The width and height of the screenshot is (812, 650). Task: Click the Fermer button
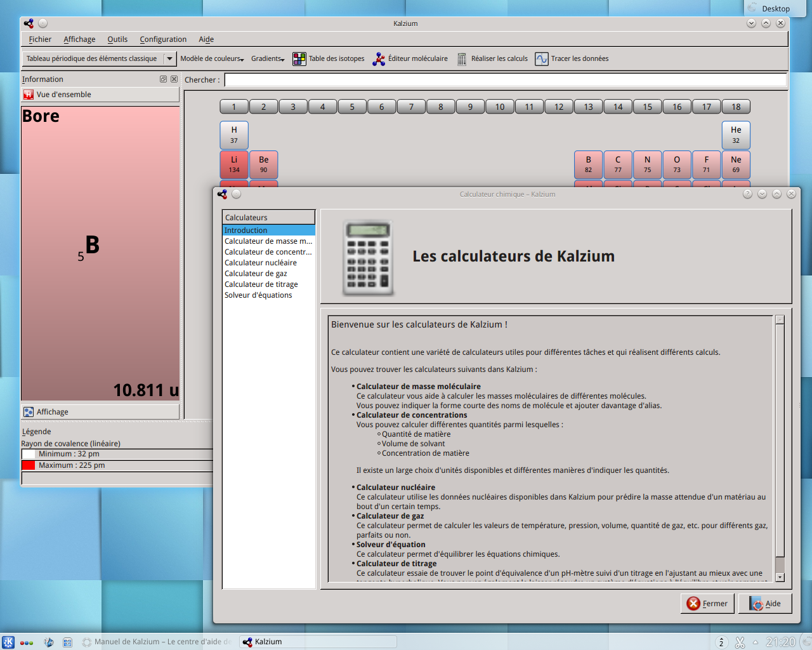tap(707, 604)
